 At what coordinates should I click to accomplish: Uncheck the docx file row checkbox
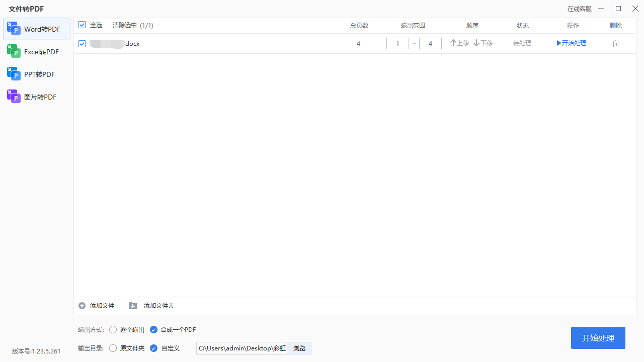click(82, 44)
